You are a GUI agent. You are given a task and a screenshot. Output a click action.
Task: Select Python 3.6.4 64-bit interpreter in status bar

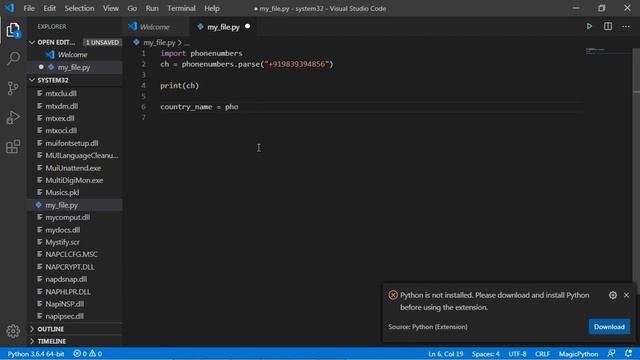36,354
